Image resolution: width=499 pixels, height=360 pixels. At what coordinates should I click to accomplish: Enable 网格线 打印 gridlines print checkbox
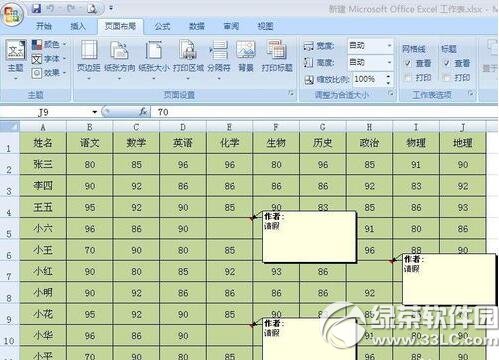pos(408,78)
